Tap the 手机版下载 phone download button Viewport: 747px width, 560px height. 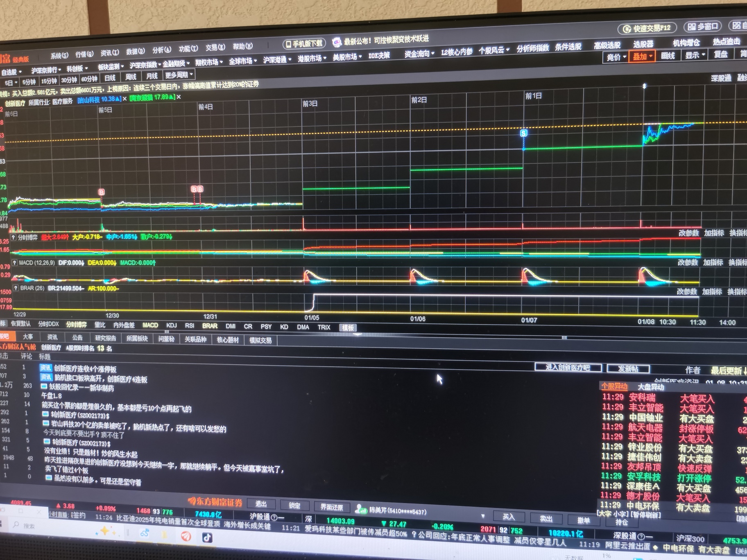(x=304, y=43)
